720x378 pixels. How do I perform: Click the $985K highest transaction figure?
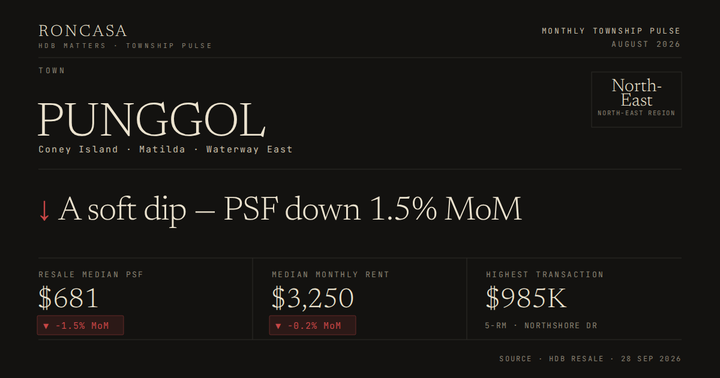pyautogui.click(x=526, y=298)
